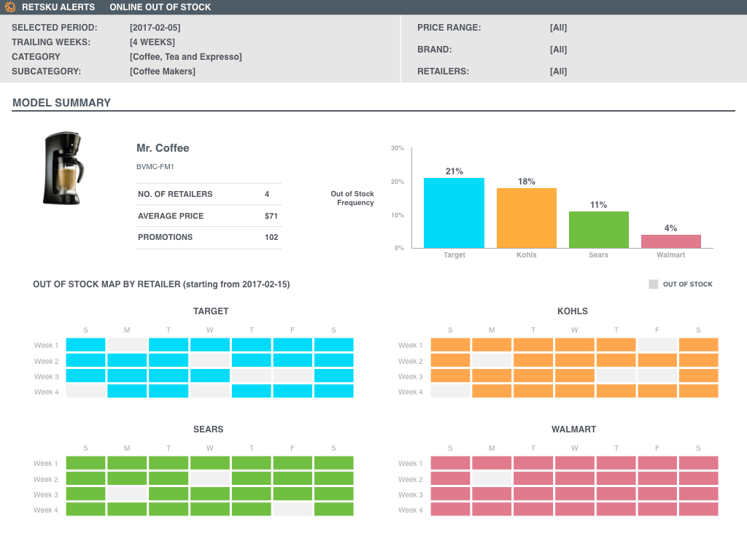Change the trailing weeks value [4 WEEKS]
This screenshot has width=747, height=560.
pyautogui.click(x=152, y=42)
